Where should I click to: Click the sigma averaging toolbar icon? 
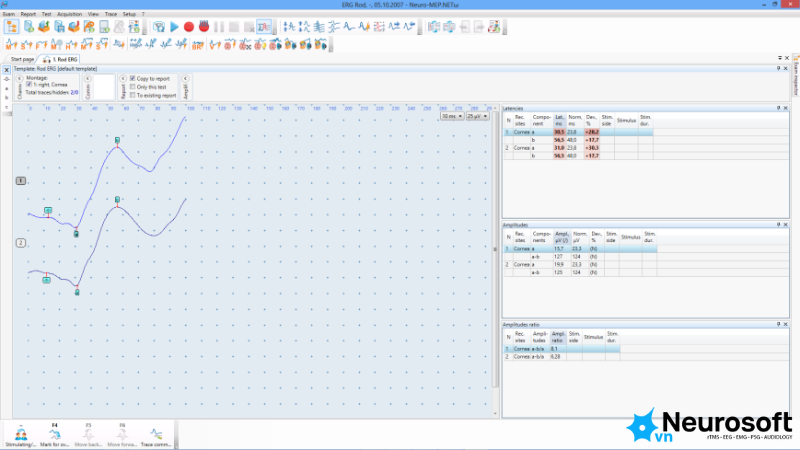[264, 27]
